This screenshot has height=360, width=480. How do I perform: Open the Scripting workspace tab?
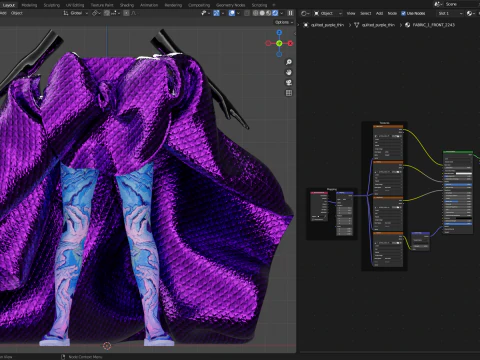[259, 5]
